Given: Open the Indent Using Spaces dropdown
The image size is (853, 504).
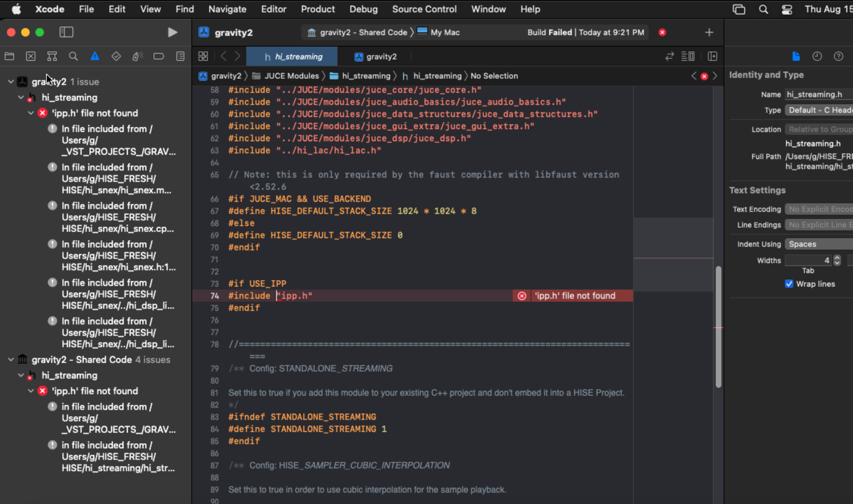Looking at the screenshot, I should pyautogui.click(x=819, y=244).
